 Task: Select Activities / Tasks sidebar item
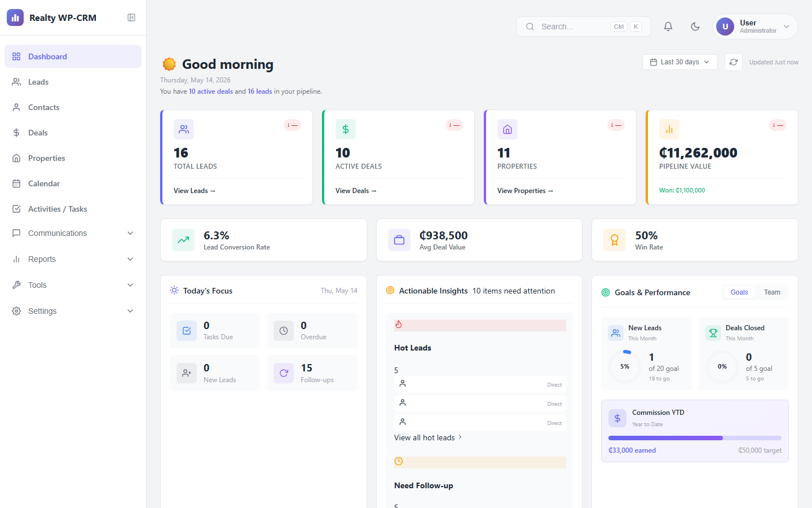coord(73,209)
